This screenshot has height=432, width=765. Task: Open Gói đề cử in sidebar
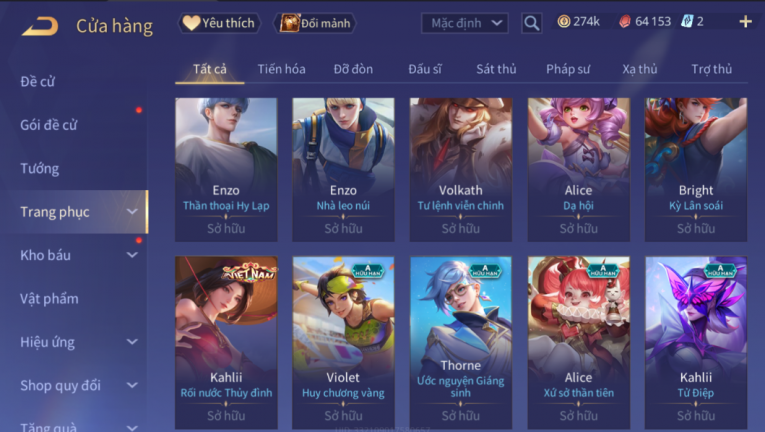click(x=49, y=125)
